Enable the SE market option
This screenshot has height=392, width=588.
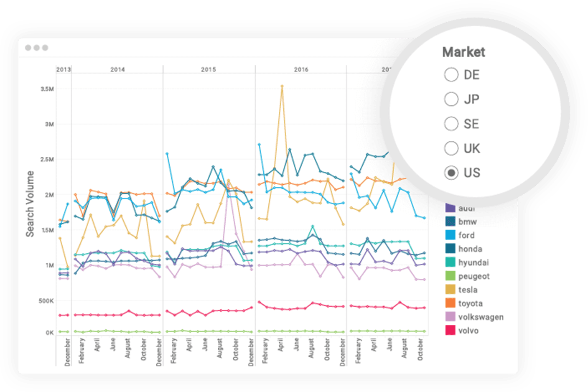pyautogui.click(x=451, y=124)
